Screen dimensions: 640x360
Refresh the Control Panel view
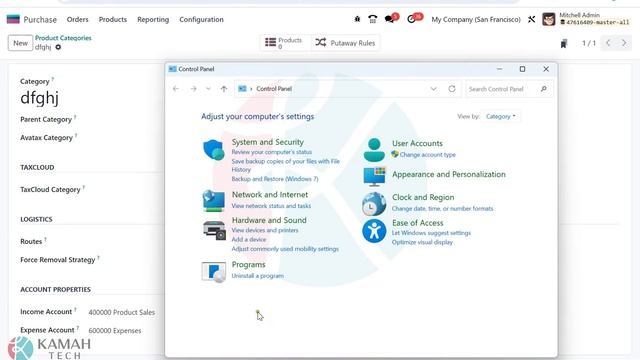(x=452, y=89)
